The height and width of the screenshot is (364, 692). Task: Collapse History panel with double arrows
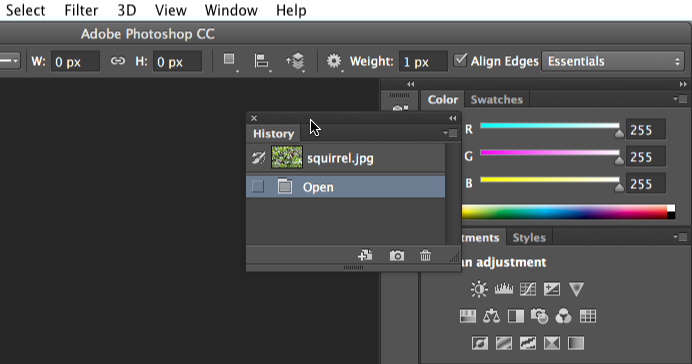[x=452, y=118]
